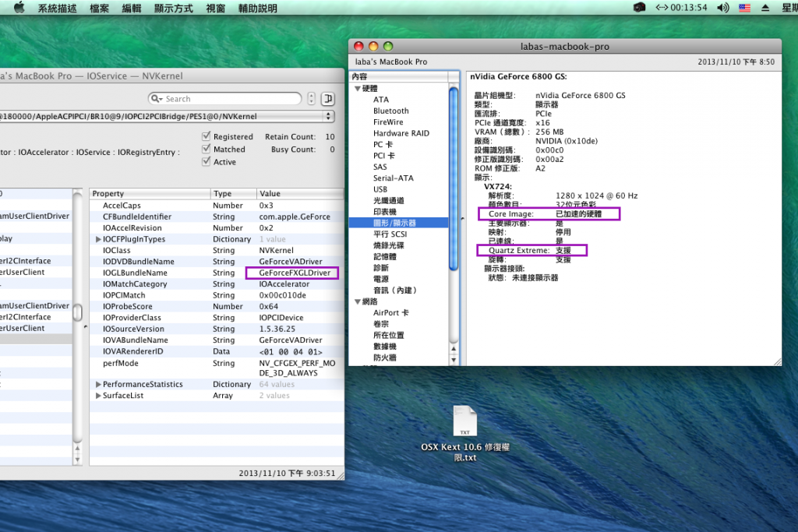798x532 pixels.
Task: Click the camera icon in menu bar
Action: coord(639,8)
